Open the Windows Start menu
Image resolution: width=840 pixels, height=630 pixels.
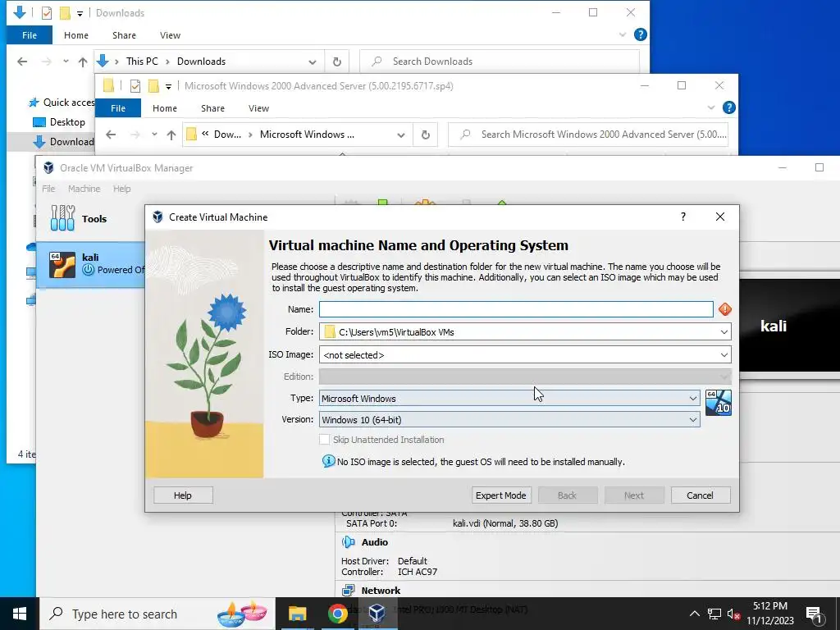point(20,614)
